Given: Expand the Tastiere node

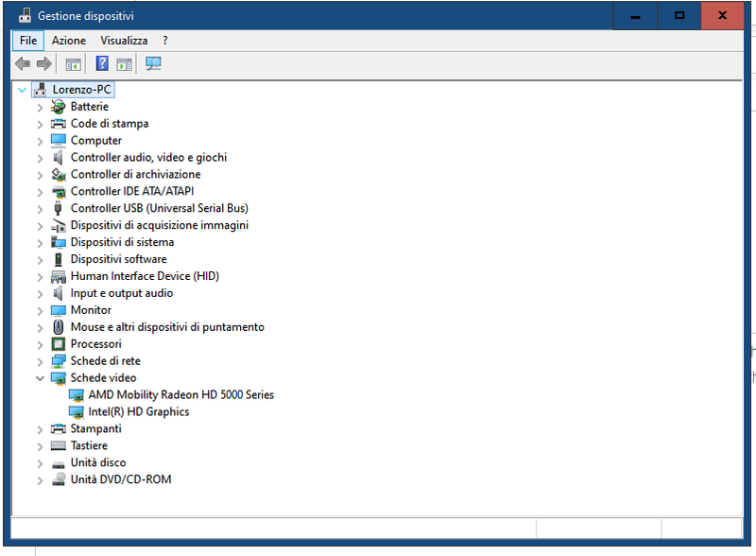Looking at the screenshot, I should pos(40,446).
